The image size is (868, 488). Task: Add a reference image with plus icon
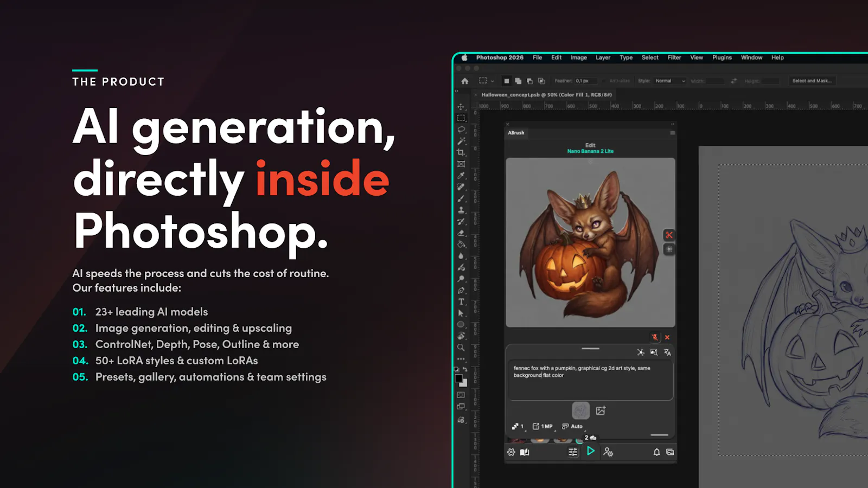[601, 410]
